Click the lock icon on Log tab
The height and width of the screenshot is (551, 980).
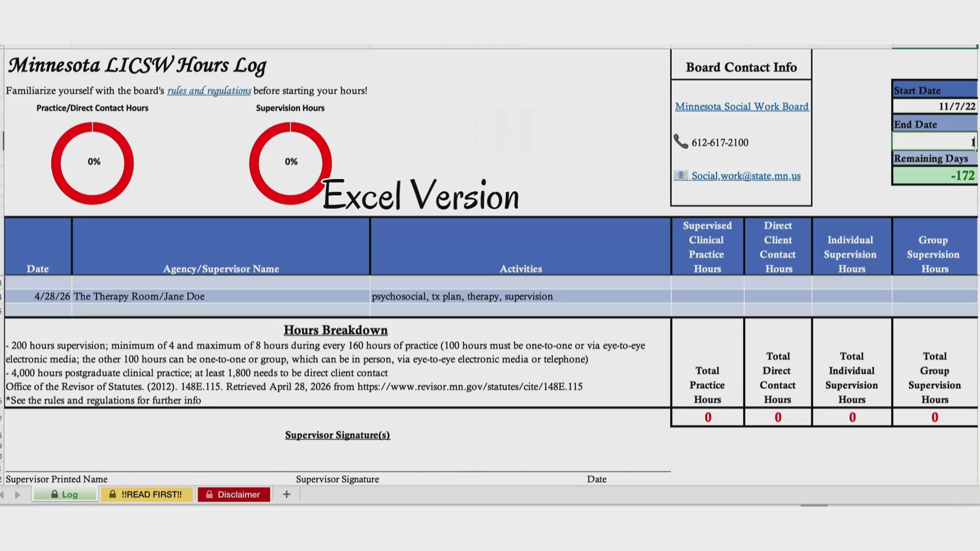click(x=55, y=494)
